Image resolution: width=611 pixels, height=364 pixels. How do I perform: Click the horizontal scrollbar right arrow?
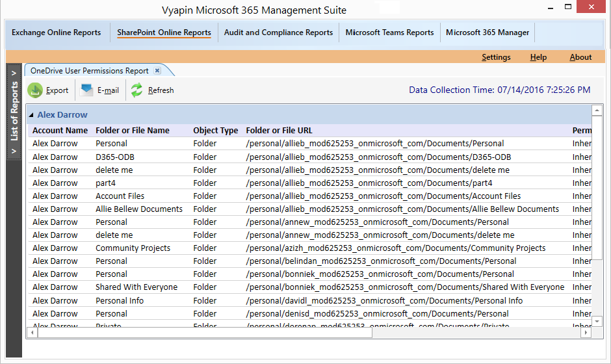586,332
